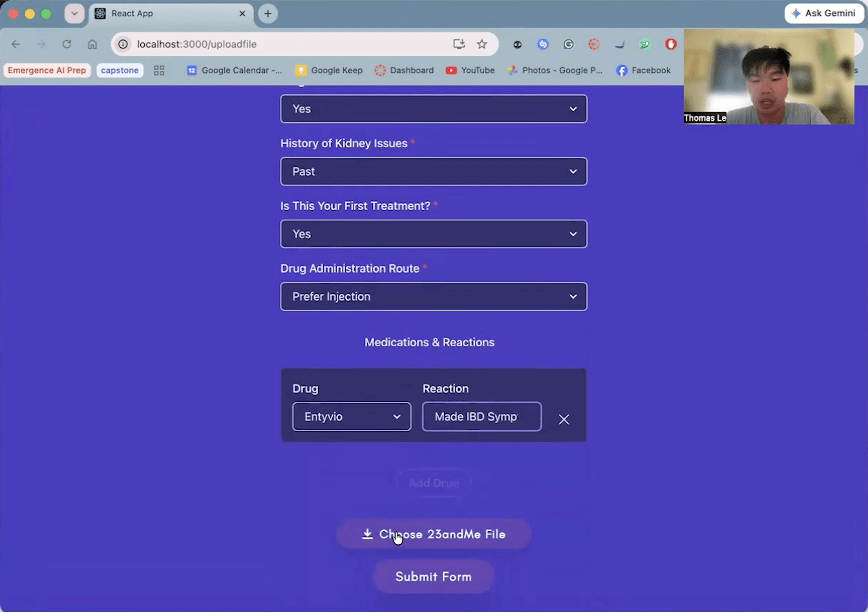Click the red stop-hand ad blocker extension
The width and height of the screenshot is (868, 612).
click(x=671, y=44)
